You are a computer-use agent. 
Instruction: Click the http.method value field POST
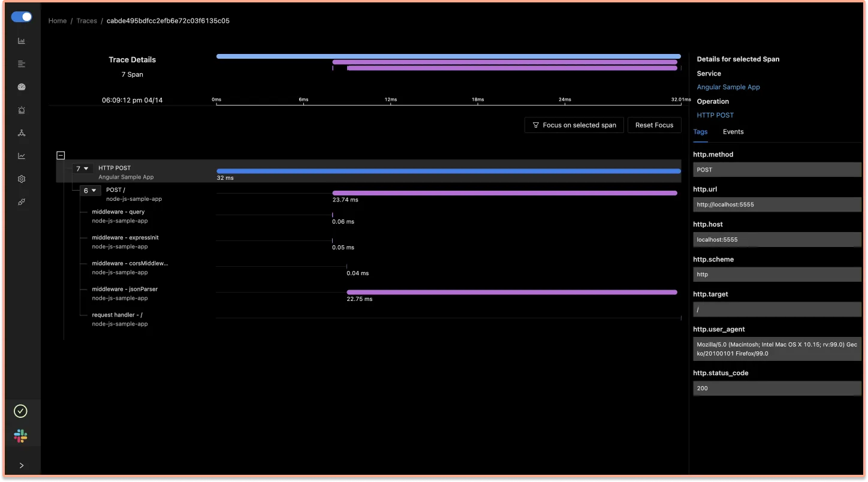(x=777, y=170)
